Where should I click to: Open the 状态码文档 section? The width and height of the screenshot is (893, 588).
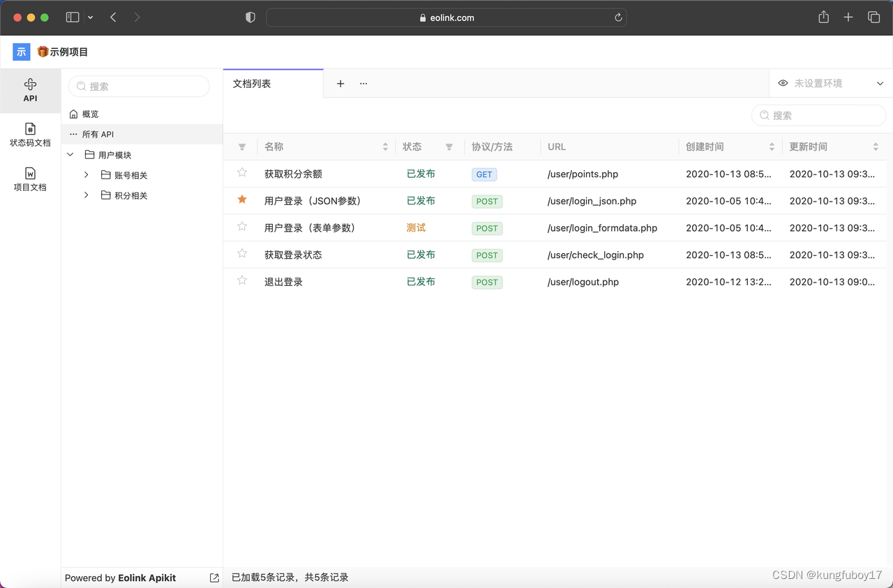pyautogui.click(x=30, y=135)
